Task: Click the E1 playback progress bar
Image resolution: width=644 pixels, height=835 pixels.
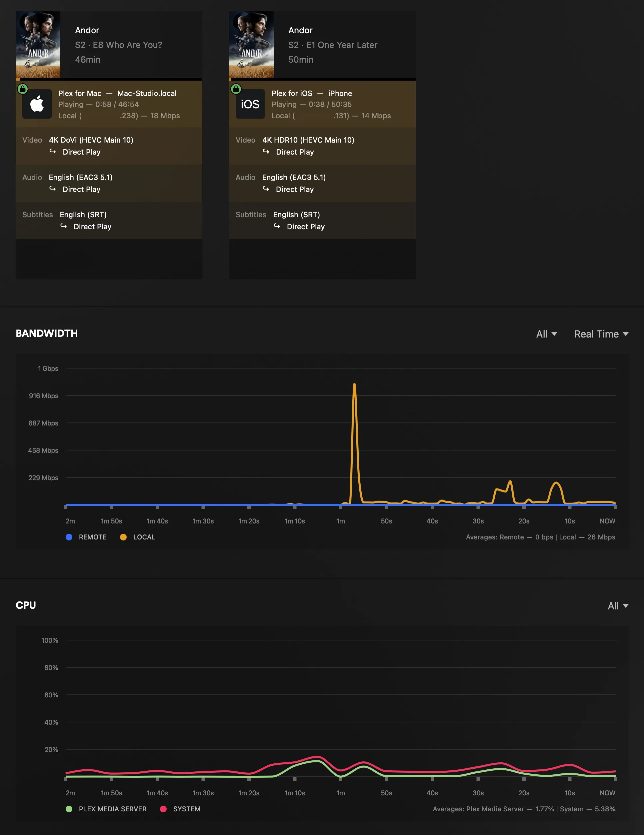Action: 322,80
